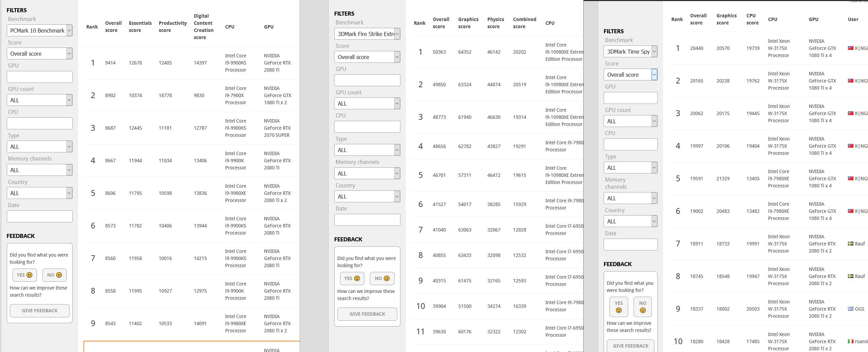The height and width of the screenshot is (352, 868).
Task: Click Fire Strike rank 7 graphics score 63063
Action: point(465,230)
